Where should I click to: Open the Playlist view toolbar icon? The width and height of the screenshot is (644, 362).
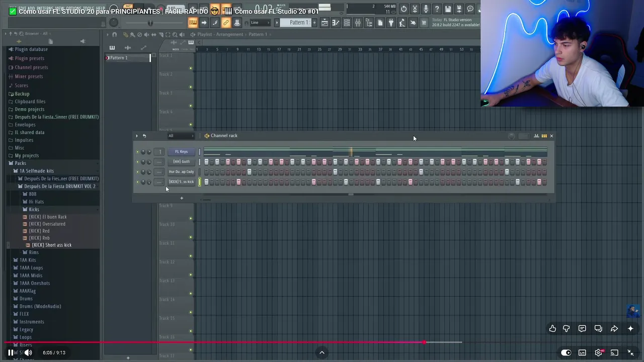pos(325,23)
